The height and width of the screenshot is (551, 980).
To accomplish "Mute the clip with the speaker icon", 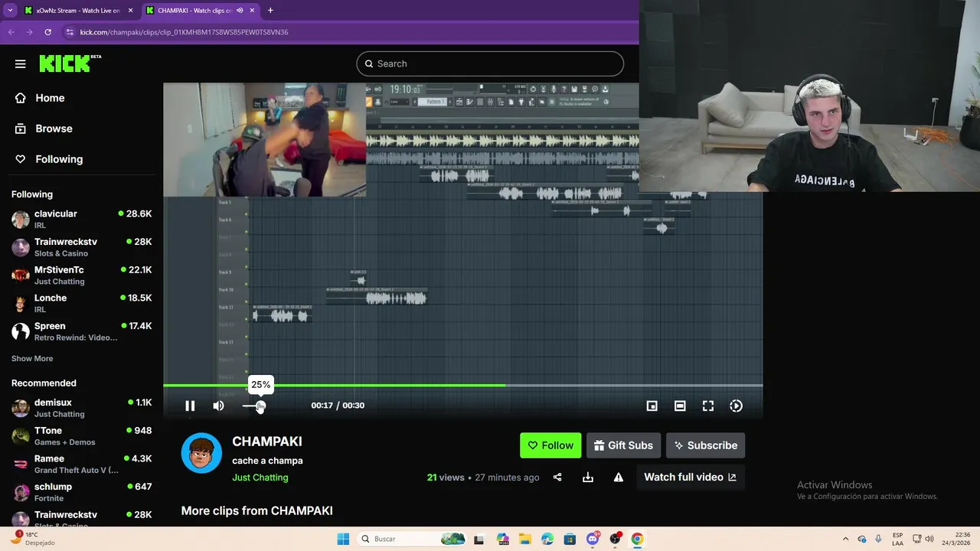I will (218, 406).
